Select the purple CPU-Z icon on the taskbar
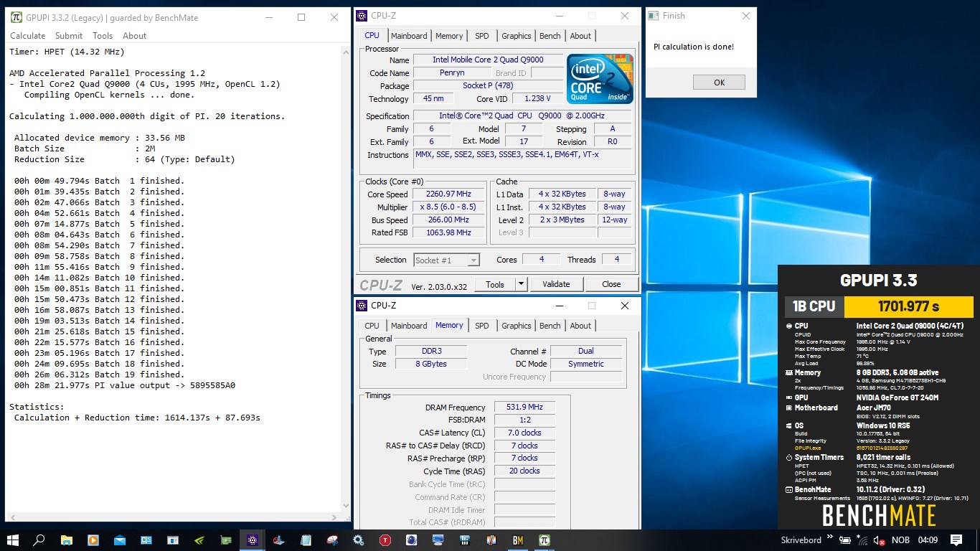Screen dimensions: 980x551 [x=252, y=540]
